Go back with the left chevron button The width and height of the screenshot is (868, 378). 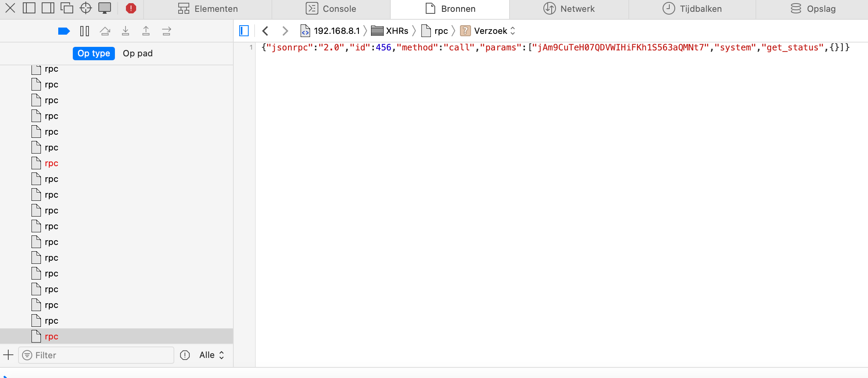pos(266,31)
